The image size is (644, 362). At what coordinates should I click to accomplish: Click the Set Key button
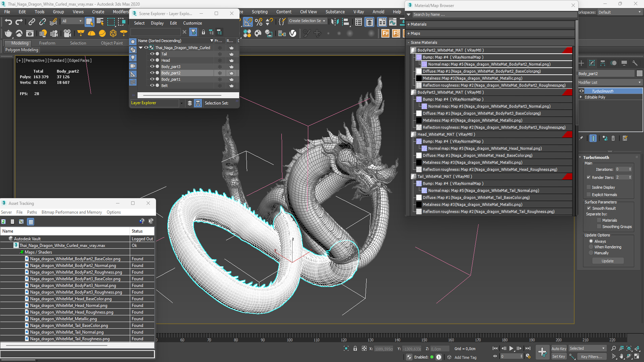[559, 357]
